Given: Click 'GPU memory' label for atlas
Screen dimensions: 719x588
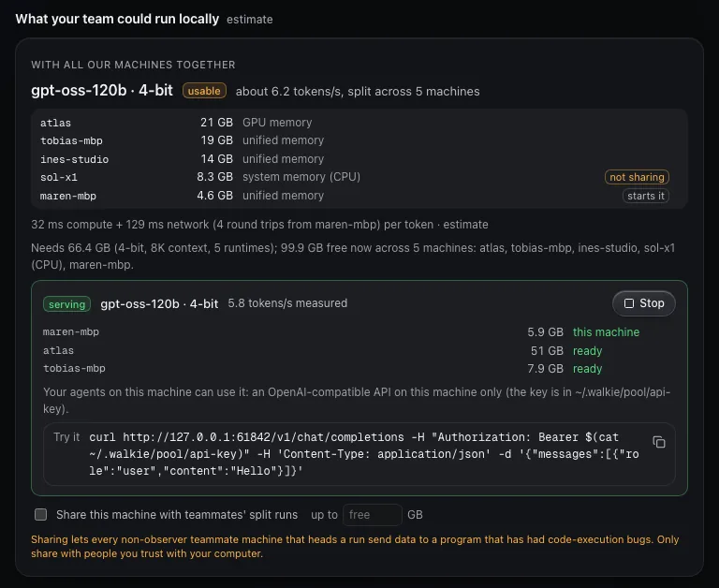Looking at the screenshot, I should tap(277, 123).
